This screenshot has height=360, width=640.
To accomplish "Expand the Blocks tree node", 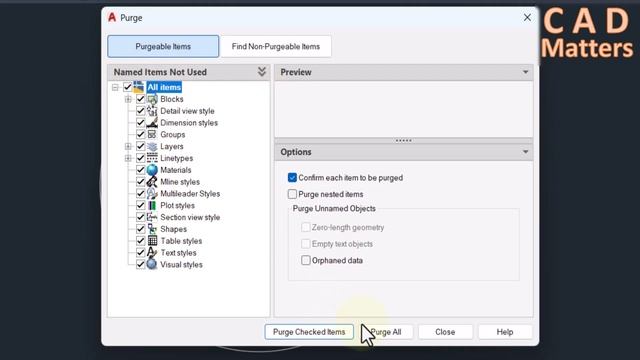I will click(x=128, y=99).
